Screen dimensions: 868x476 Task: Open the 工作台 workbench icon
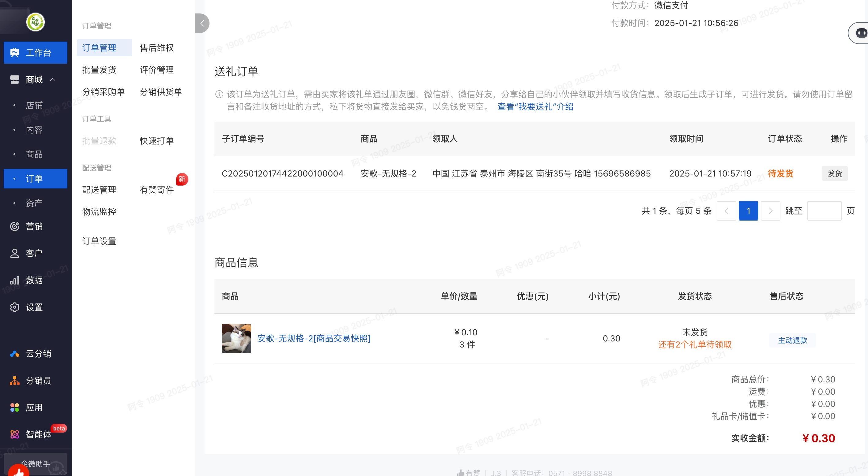pos(15,53)
